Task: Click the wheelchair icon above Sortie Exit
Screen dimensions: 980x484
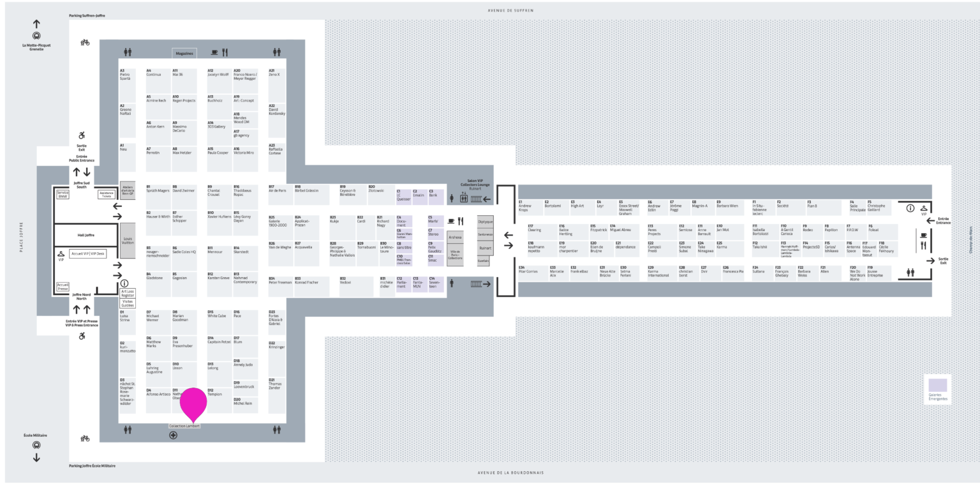Action: (82, 135)
